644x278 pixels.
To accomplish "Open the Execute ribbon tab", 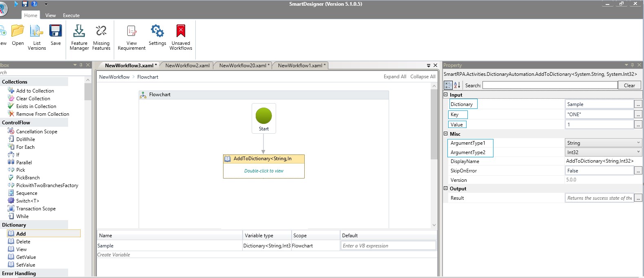I will [71, 15].
